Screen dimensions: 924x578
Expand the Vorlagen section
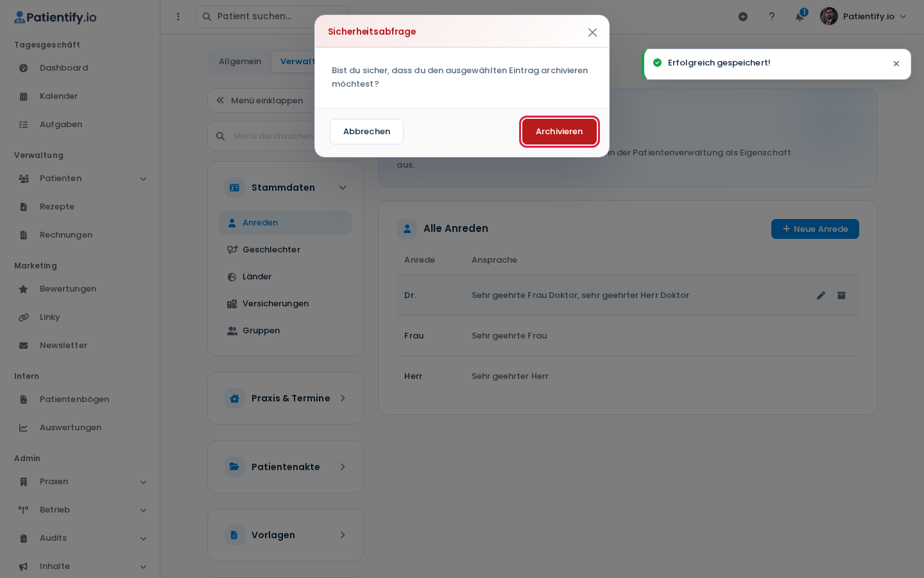286,535
